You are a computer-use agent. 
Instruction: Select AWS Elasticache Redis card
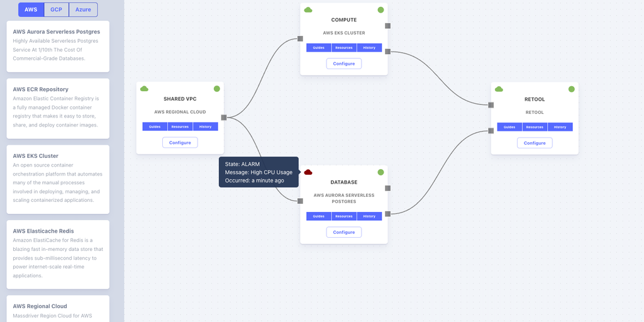coord(58,255)
